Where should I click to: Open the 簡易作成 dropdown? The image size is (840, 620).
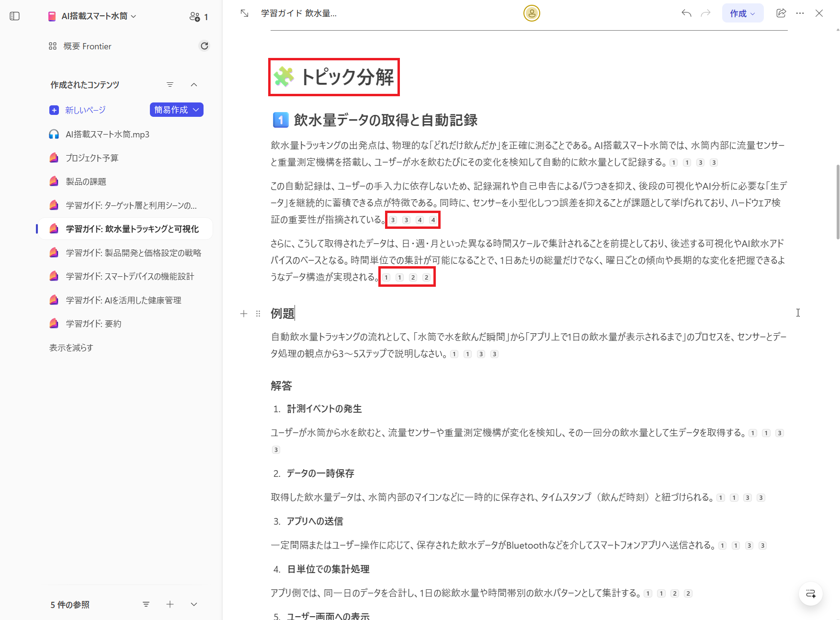tap(176, 110)
